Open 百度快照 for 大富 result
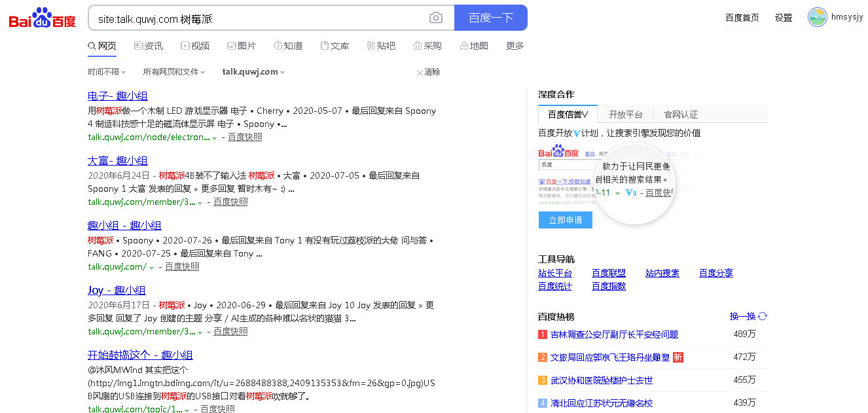Image resolution: width=868 pixels, height=413 pixels. click(x=230, y=202)
